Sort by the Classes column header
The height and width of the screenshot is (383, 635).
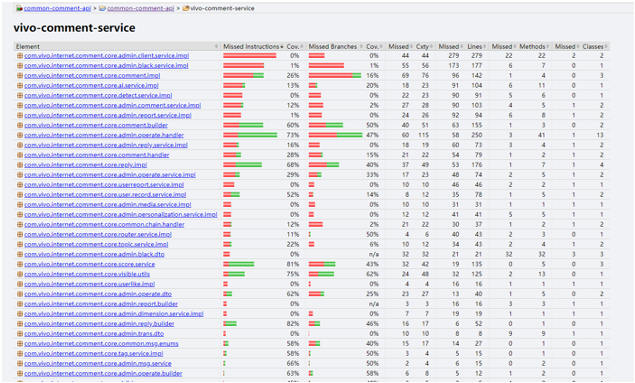coord(595,47)
